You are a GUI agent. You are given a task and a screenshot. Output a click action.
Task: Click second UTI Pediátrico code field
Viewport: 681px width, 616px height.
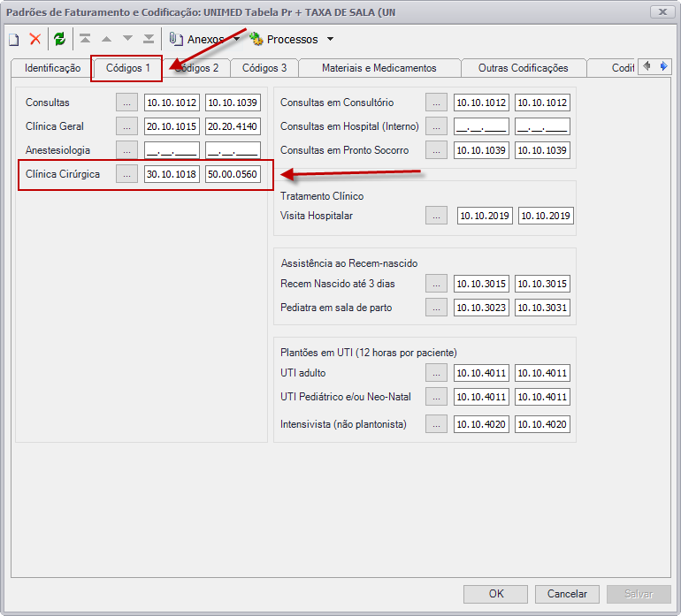542,397
